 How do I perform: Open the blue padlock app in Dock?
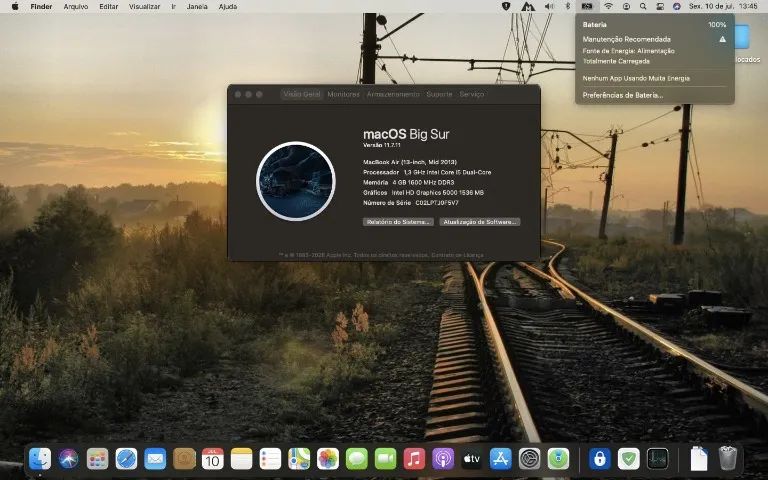click(600, 459)
